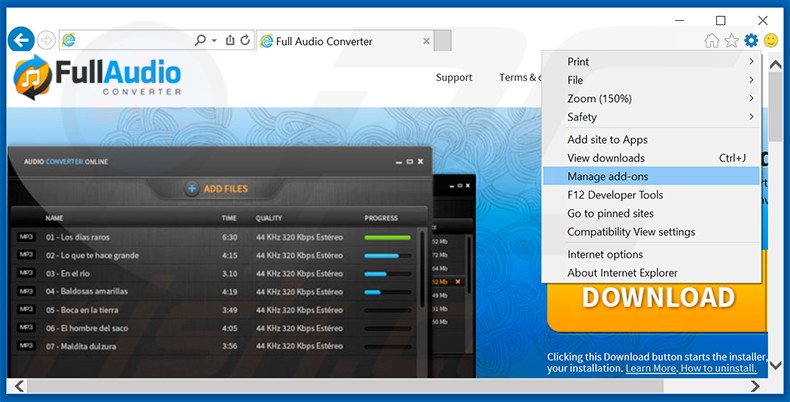Click progress bar for En el rio
The image size is (790, 402).
[x=387, y=274]
